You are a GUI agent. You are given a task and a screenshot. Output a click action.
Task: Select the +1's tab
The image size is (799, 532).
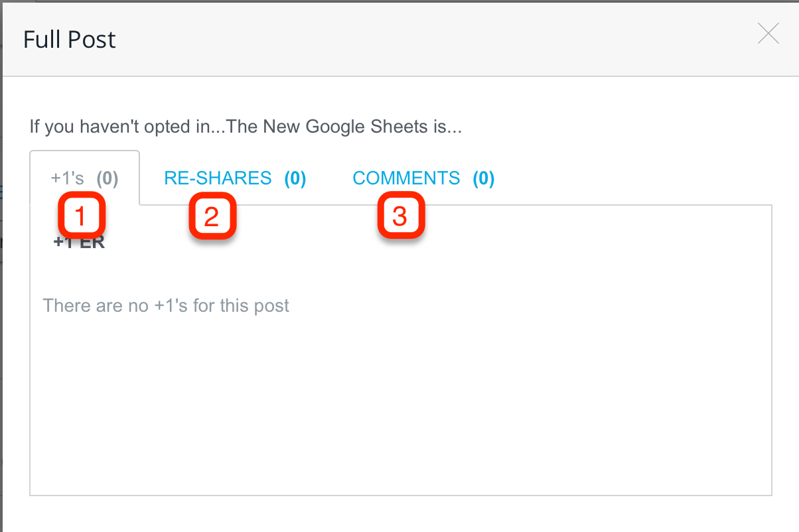coord(84,178)
